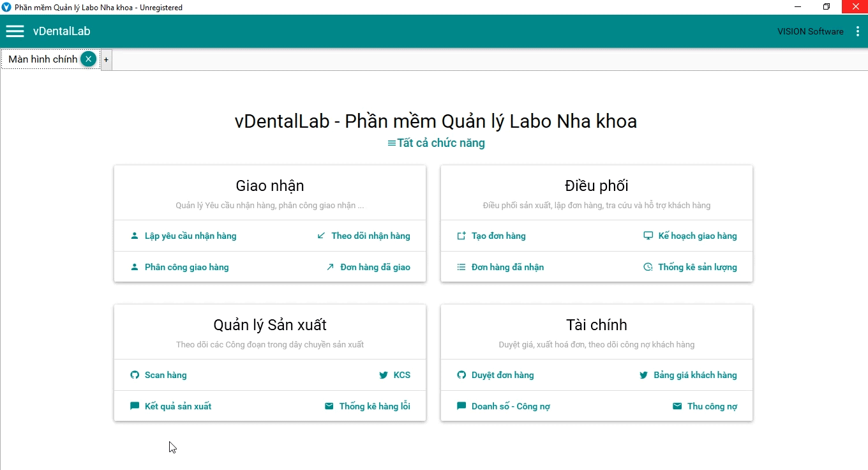The width and height of the screenshot is (868, 470).
Task: Close the Màn hình chính tab
Action: pos(89,59)
